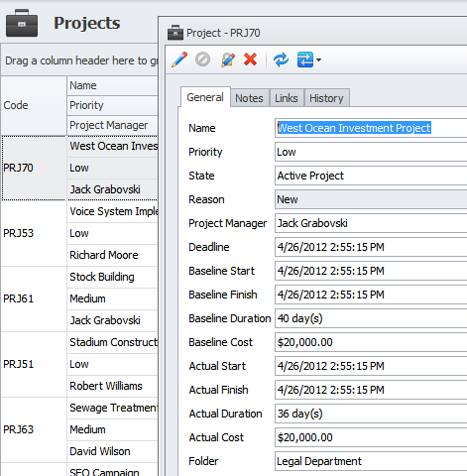Viewport: 467px width, 476px height.
Task: Click the Priority field showing Low
Action: (371, 152)
